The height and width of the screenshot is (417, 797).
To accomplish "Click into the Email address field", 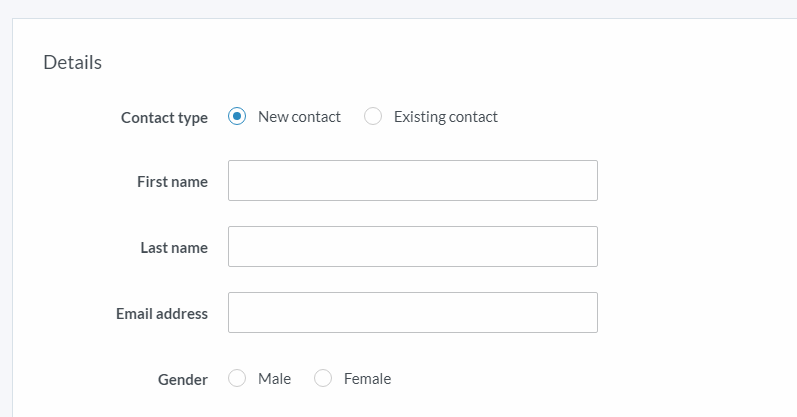I will 412,313.
